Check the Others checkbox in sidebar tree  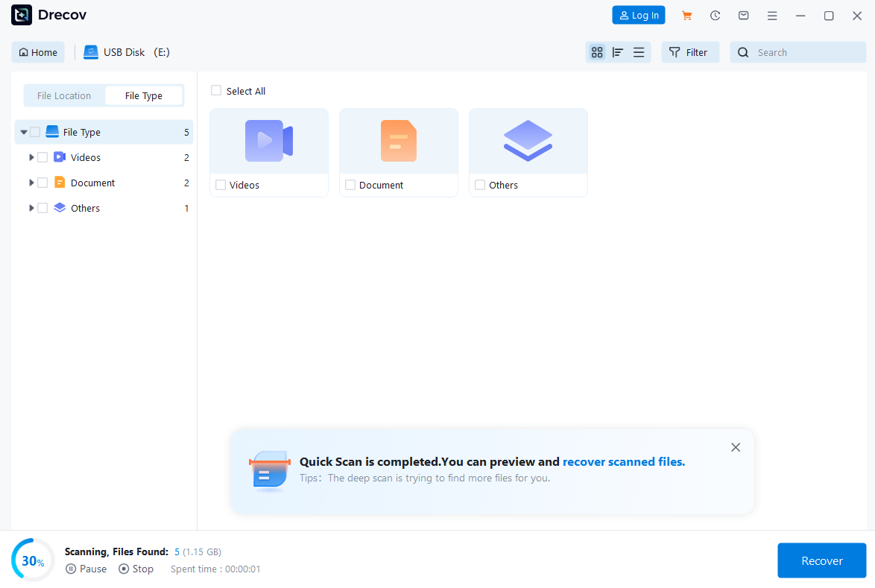[x=42, y=208]
